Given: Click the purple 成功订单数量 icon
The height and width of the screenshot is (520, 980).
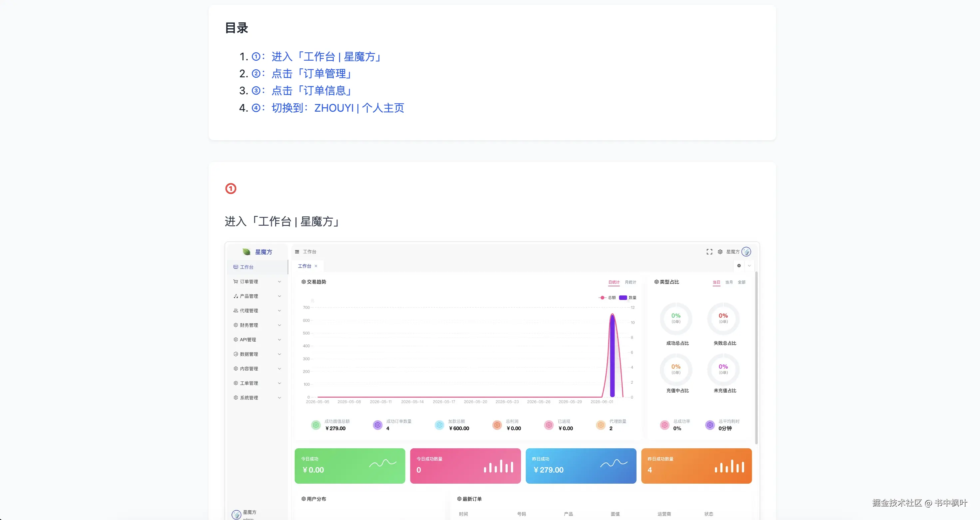Looking at the screenshot, I should point(377,425).
